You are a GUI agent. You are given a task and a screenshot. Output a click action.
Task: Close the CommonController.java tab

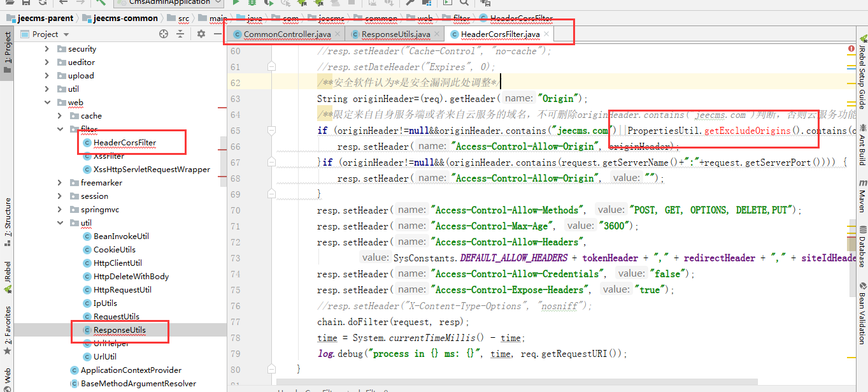337,34
